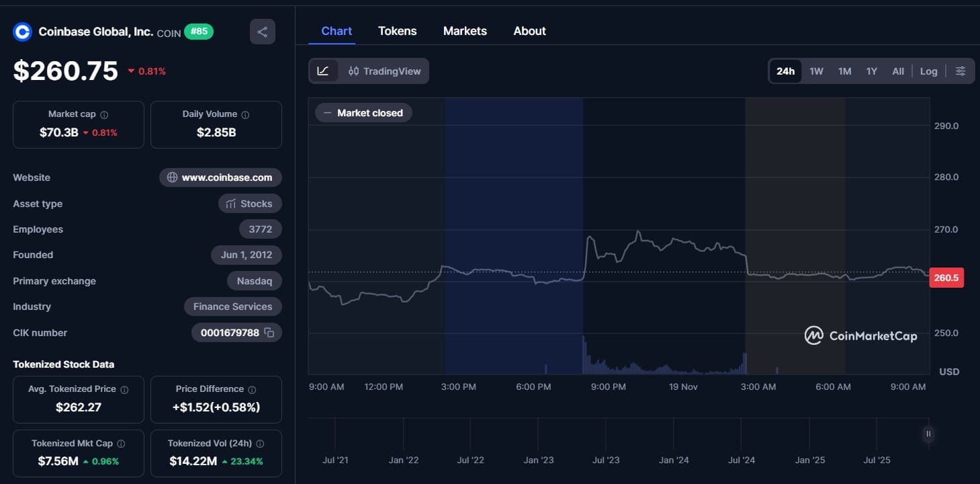Click the Coinbase logo icon
Image resolution: width=980 pixels, height=484 pixels.
point(22,31)
